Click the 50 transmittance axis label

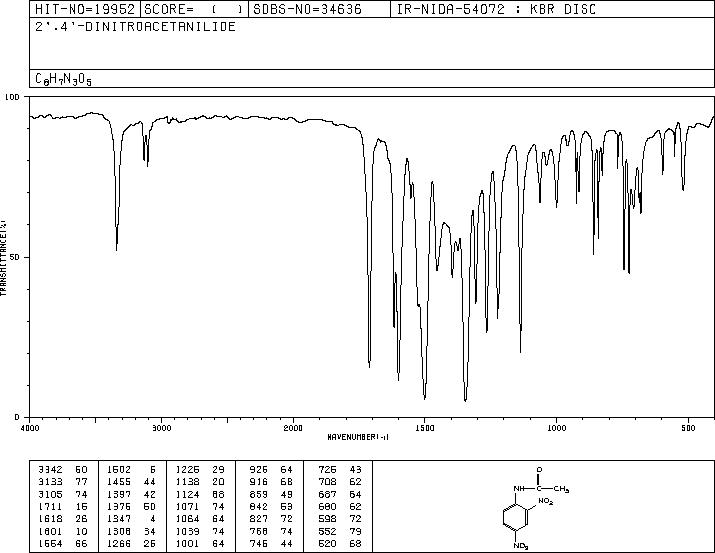[x=15, y=258]
